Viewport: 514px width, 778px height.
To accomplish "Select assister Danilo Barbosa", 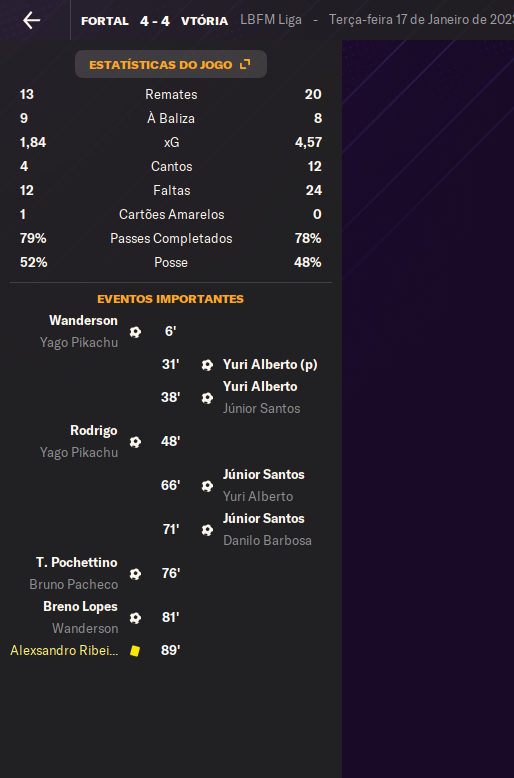I will [267, 540].
